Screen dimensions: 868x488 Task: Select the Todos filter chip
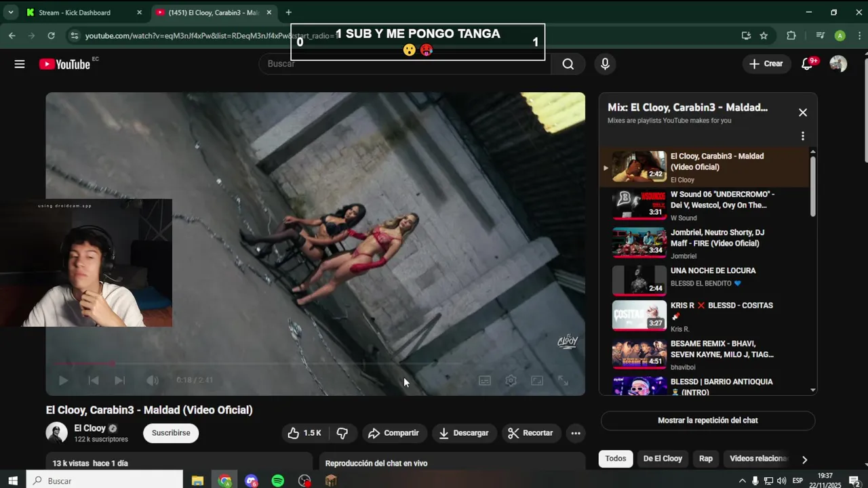616,459
